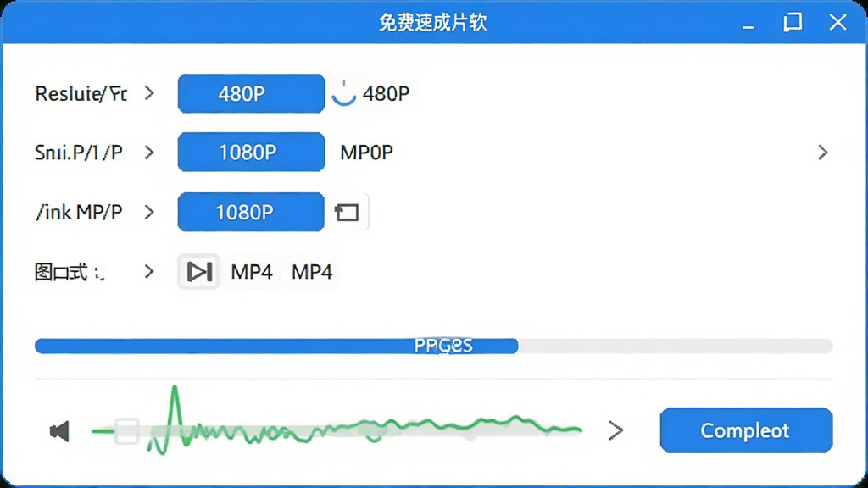Image resolution: width=868 pixels, height=488 pixels.
Task: Click the MP0P text option
Action: coord(366,152)
